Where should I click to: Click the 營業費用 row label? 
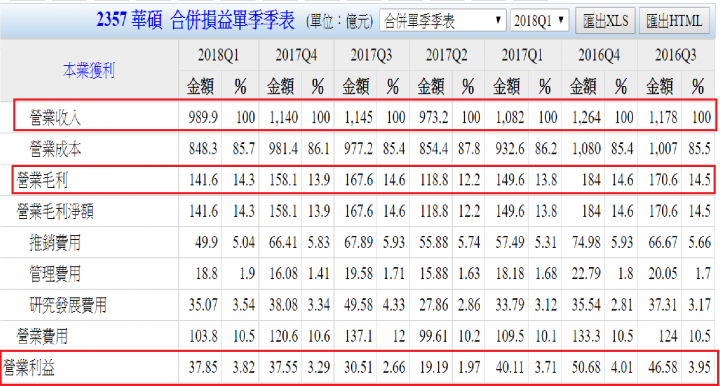[x=42, y=336]
